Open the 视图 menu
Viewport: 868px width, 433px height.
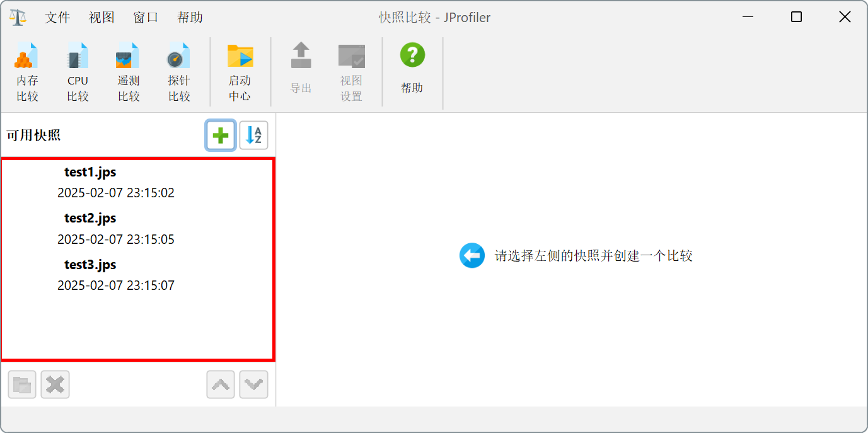click(101, 18)
